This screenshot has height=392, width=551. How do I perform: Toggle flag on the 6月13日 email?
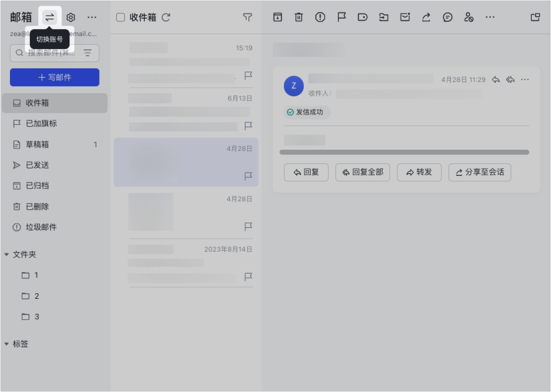pos(248,126)
